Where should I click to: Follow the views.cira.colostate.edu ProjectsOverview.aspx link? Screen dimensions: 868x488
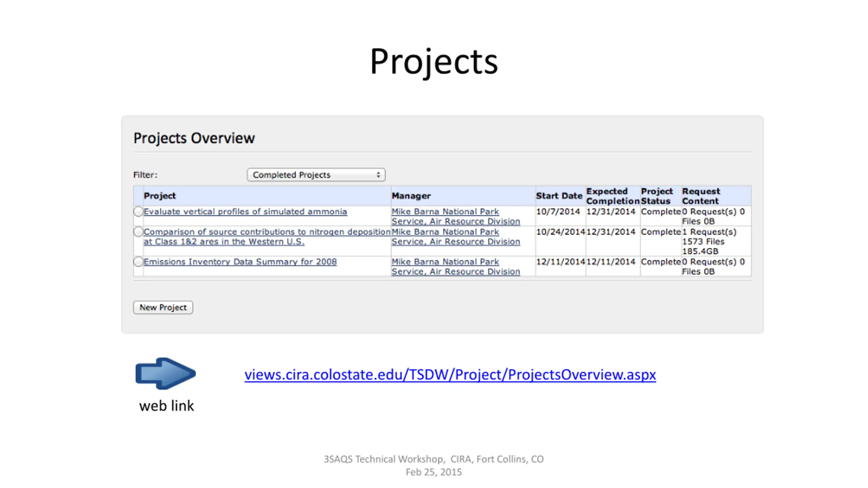[450, 375]
